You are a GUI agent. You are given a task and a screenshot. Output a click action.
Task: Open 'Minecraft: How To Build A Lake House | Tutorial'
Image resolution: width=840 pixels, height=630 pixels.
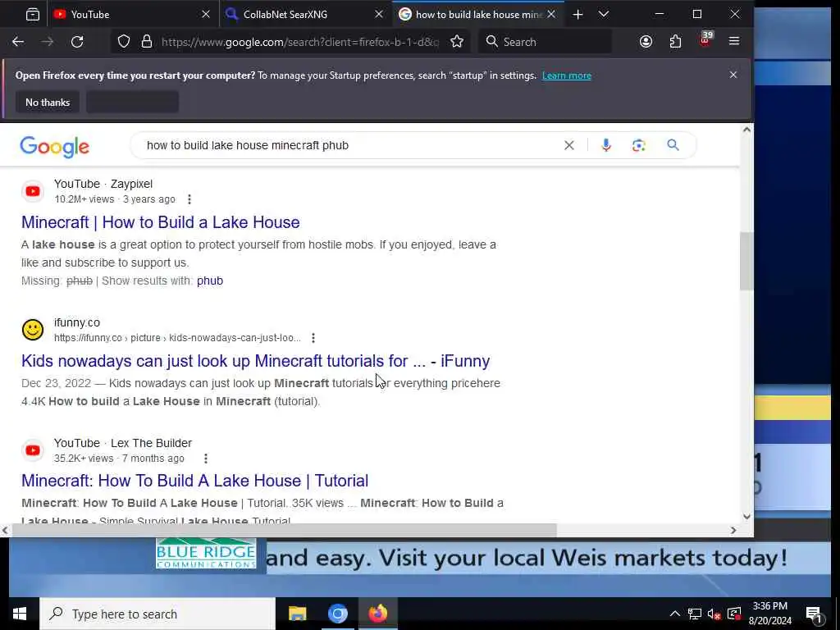coord(194,481)
